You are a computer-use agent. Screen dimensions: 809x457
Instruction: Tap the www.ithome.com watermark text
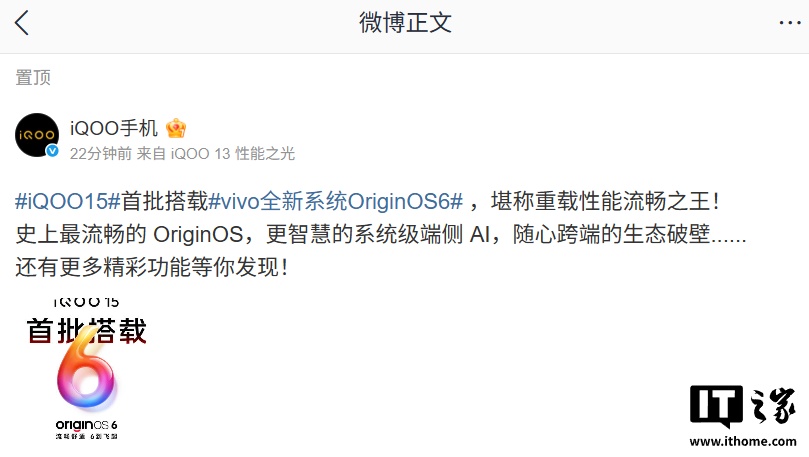743,442
